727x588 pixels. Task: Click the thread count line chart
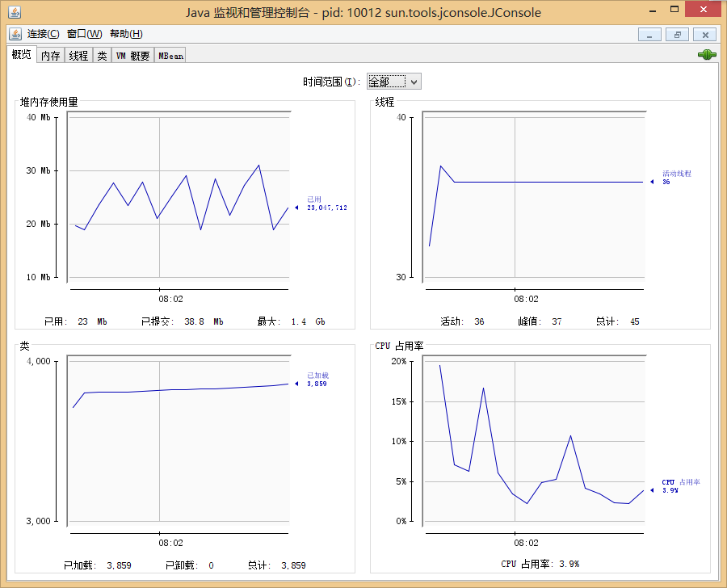(534, 197)
